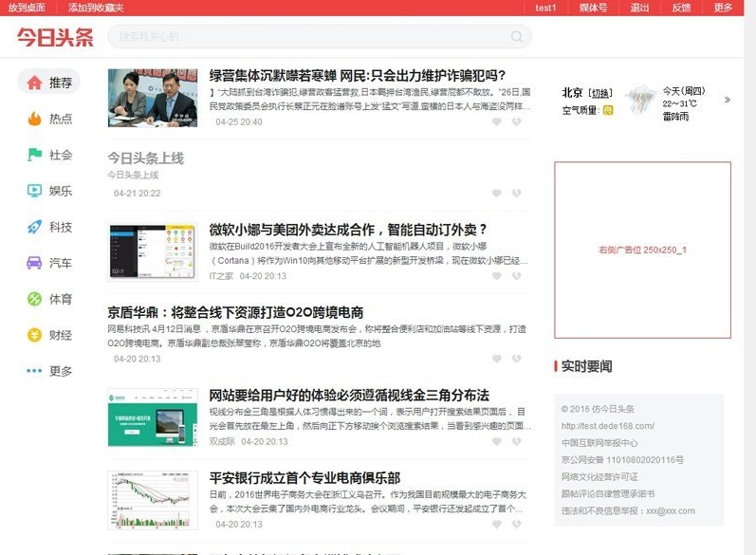
Task: Dislike the 平安银行 article with broken heart
Action: 516,524
